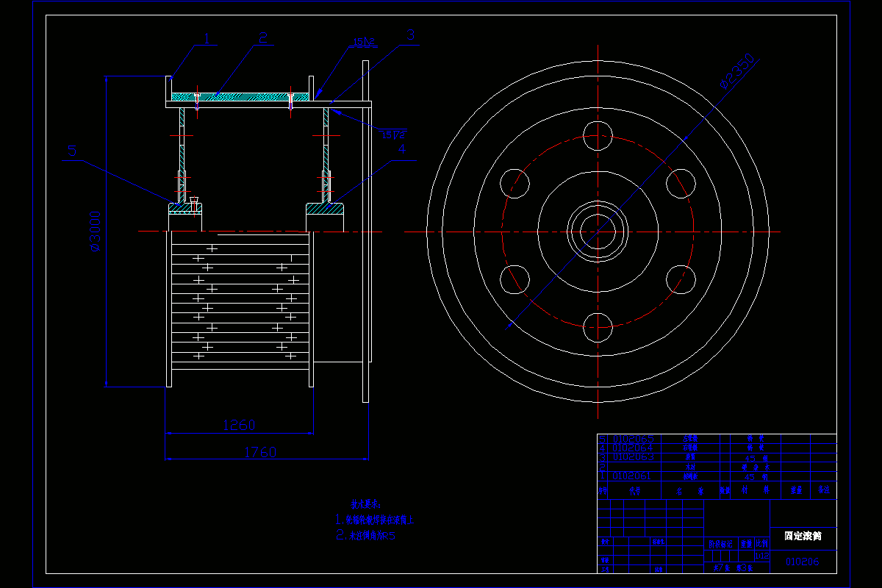Image resolution: width=882 pixels, height=588 pixels.
Task: Click the bottom bolt hole in front view
Action: 598,327
